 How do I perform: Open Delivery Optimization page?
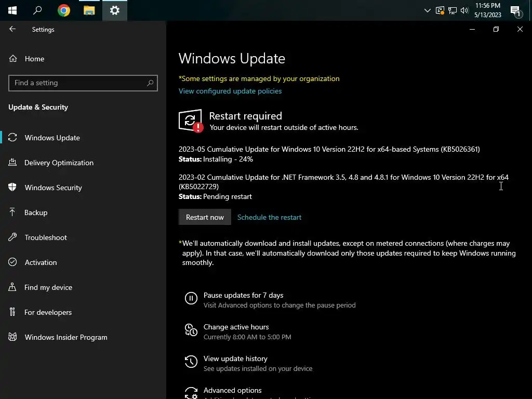59,163
